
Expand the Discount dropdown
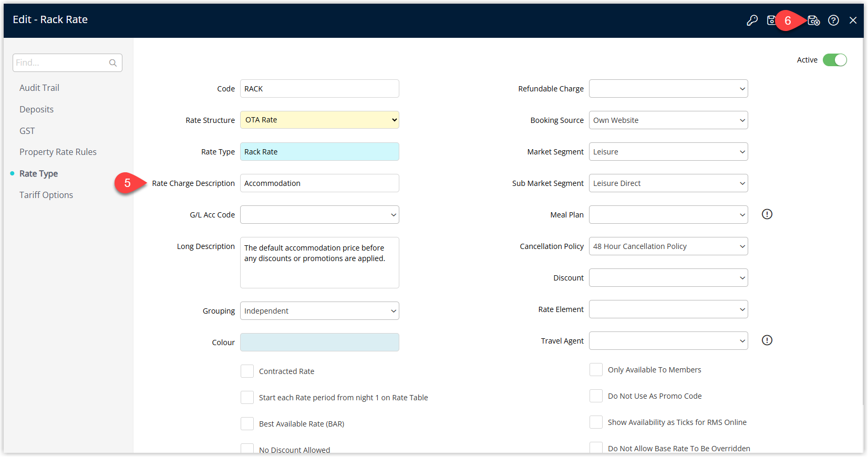[x=668, y=278]
